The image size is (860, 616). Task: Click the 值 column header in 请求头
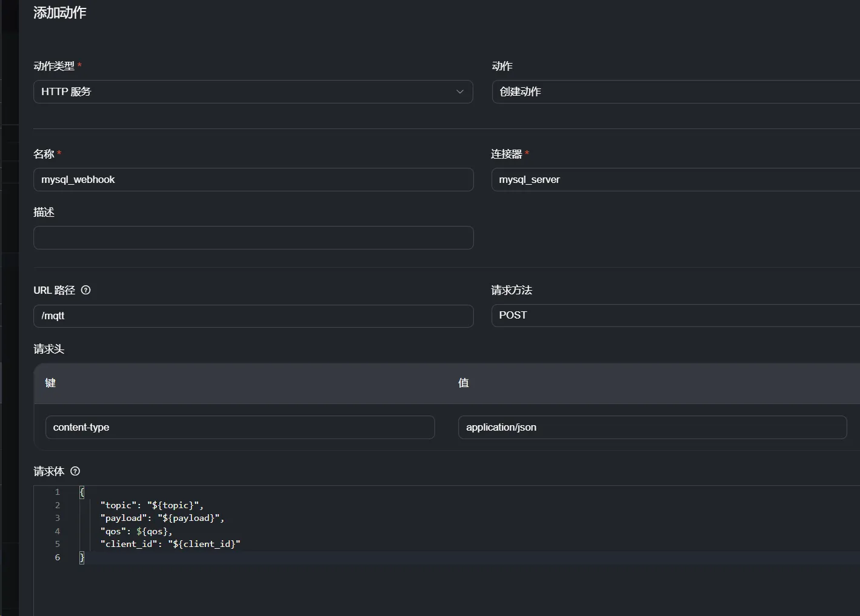464,383
